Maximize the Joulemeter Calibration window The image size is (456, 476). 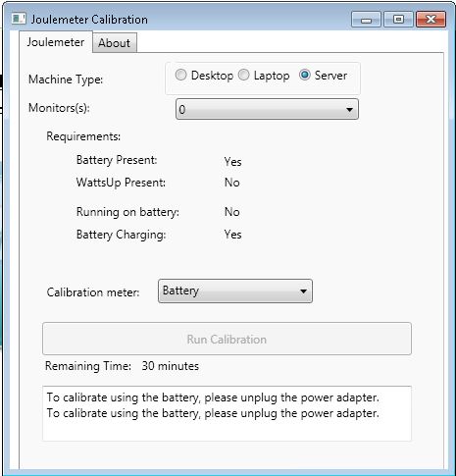tap(398, 20)
